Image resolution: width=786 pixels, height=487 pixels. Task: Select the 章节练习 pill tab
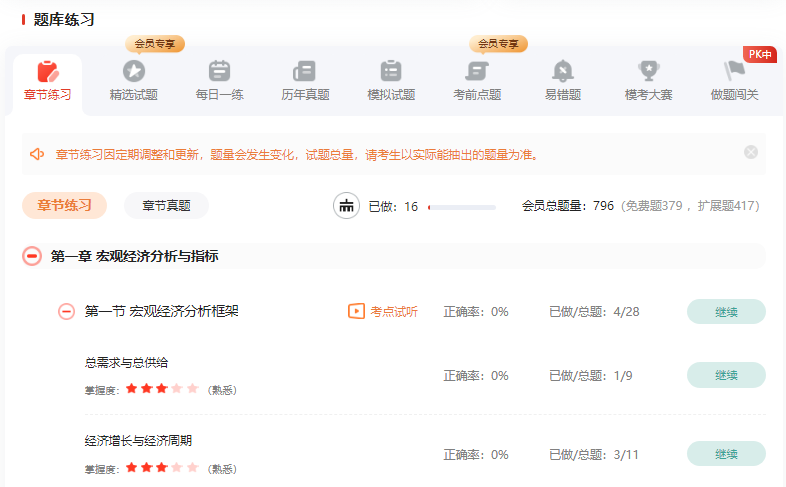point(64,206)
